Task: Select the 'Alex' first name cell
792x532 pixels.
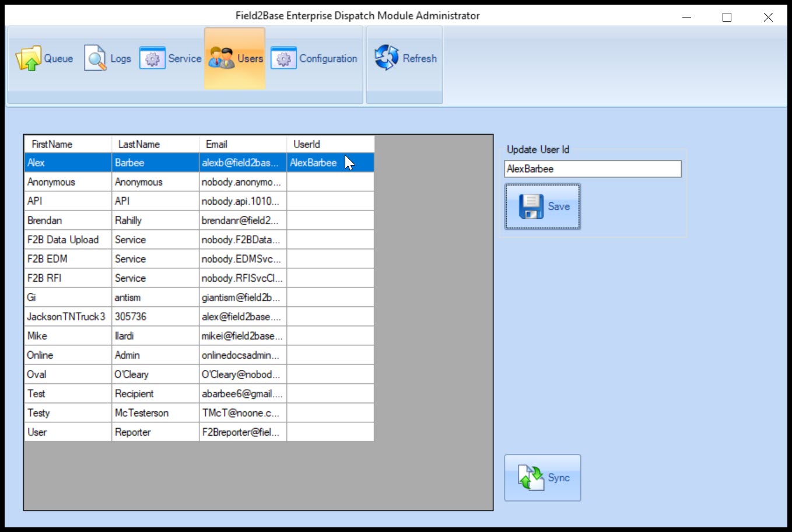Action: click(68, 163)
